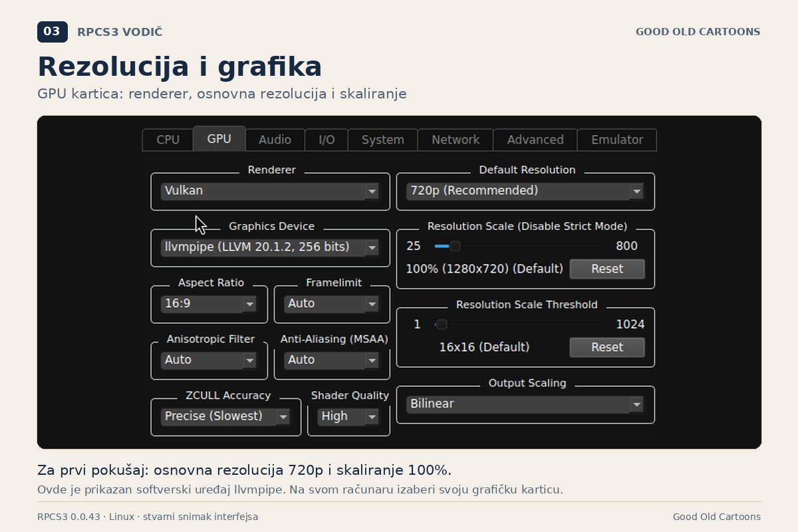The height and width of the screenshot is (532, 798).
Task: Select the GPU tab
Action: pos(219,138)
